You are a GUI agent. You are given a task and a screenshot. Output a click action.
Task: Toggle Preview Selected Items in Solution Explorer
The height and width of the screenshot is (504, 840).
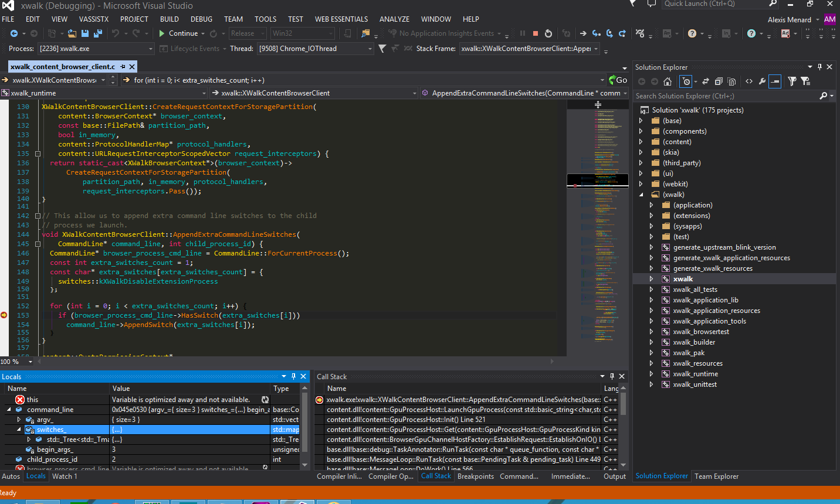click(775, 81)
